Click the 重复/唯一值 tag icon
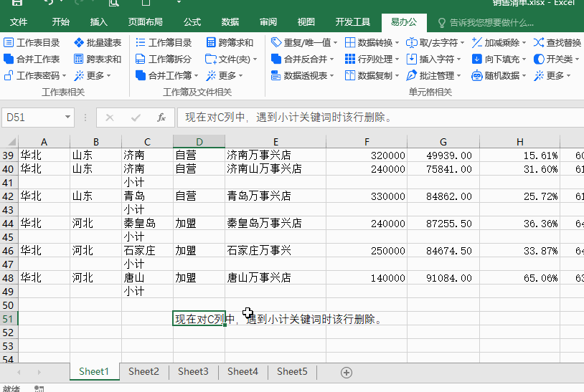 tap(276, 42)
